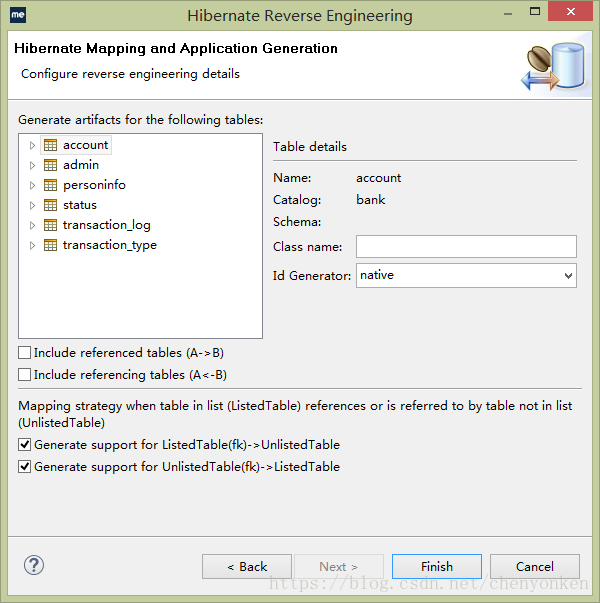This screenshot has height=603, width=600.
Task: Uncheck Generate support for UnlistedTable(fk)->ListedTable
Action: pyautogui.click(x=25, y=466)
